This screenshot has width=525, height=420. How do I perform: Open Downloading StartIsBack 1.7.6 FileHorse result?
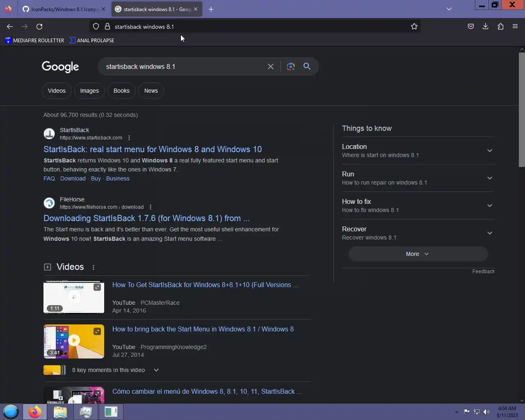coord(146,218)
